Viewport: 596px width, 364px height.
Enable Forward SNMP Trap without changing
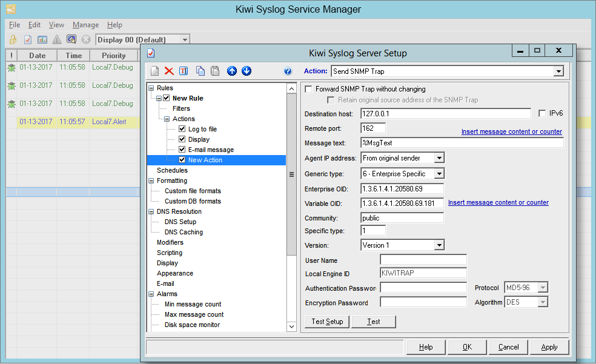tap(309, 89)
